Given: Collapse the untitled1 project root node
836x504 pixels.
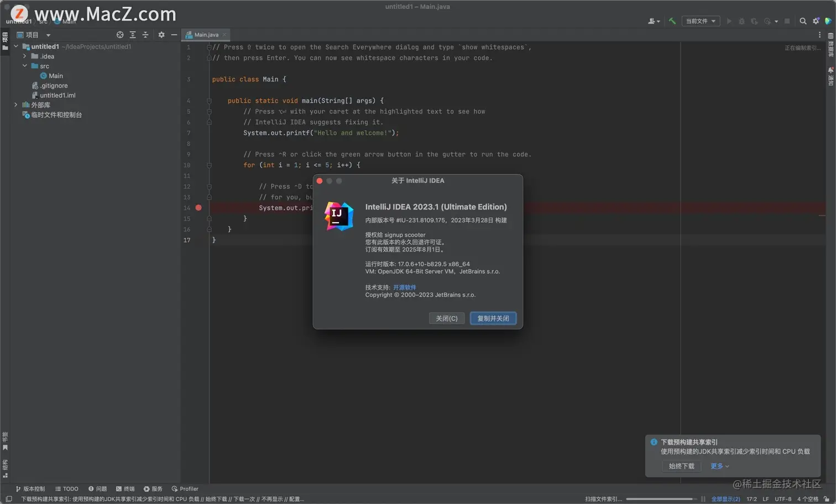Looking at the screenshot, I should tap(16, 46).
